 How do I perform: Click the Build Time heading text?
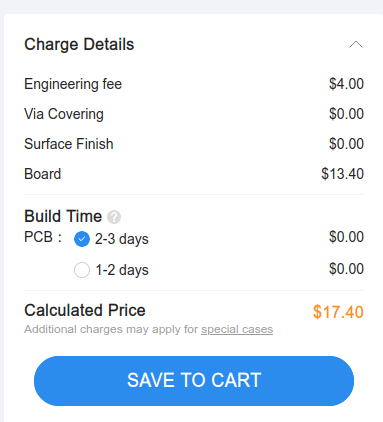(63, 216)
